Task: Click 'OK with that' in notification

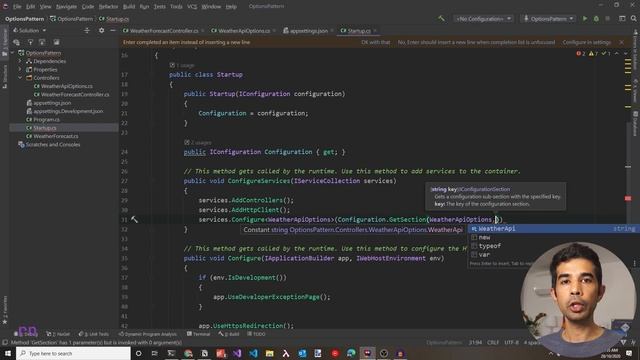Action: pyautogui.click(x=376, y=42)
